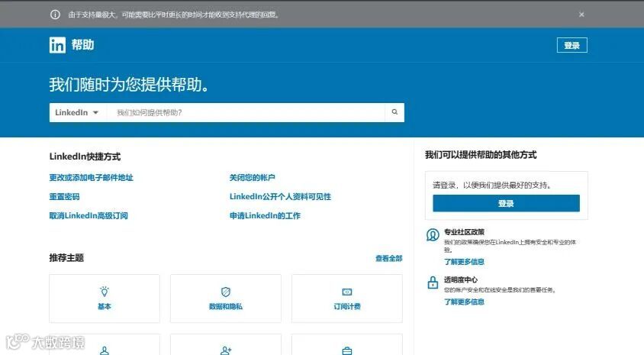The width and height of the screenshot is (644, 355).
Task: Click the 帮助 title next to the logo
Action: [x=82, y=45]
